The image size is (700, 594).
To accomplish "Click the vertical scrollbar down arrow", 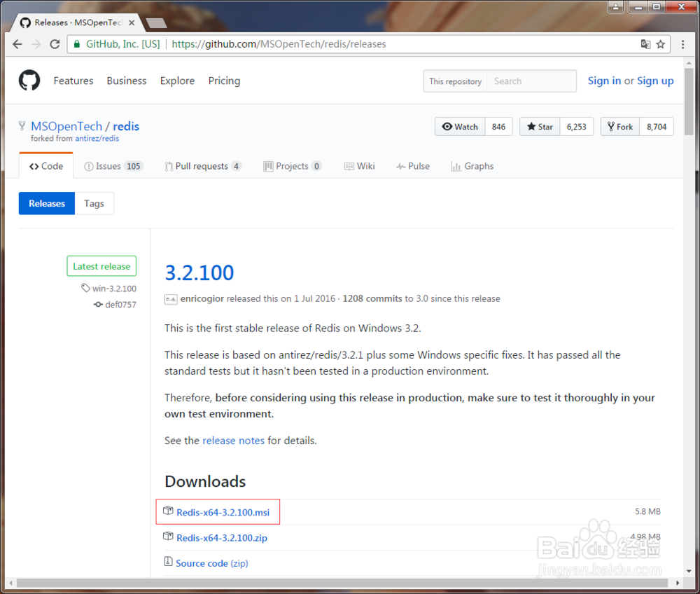I will [x=689, y=571].
